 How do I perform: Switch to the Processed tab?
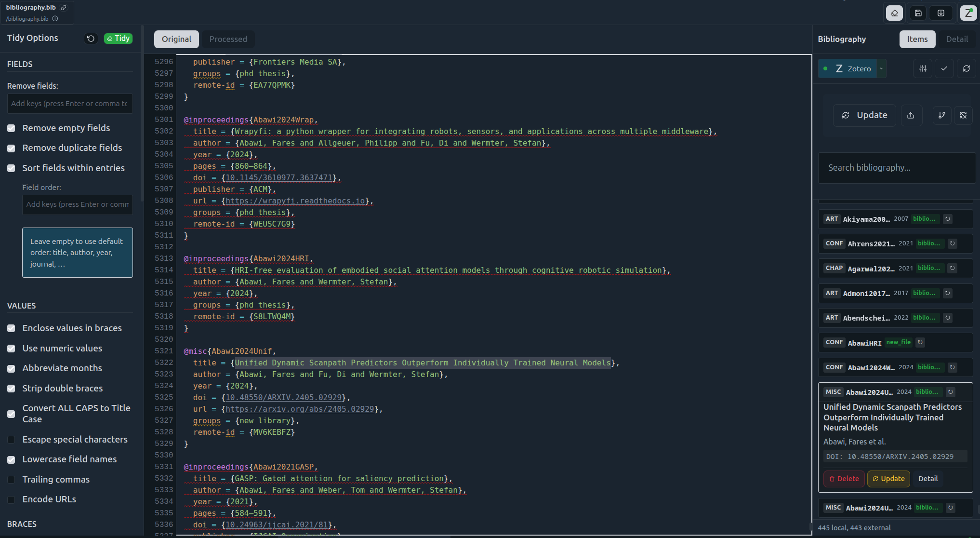[x=228, y=39]
